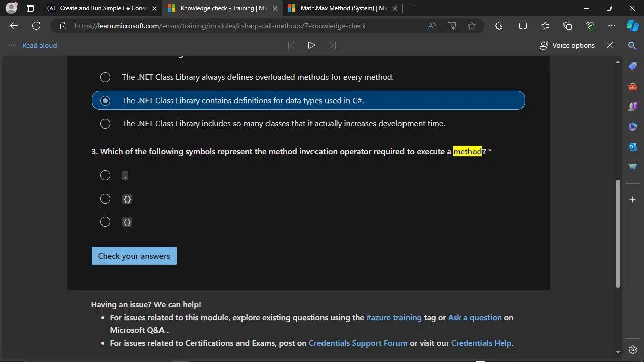Choose 'always defines overloaded methods' option
Image resolution: width=644 pixels, height=362 pixels.
[105, 77]
